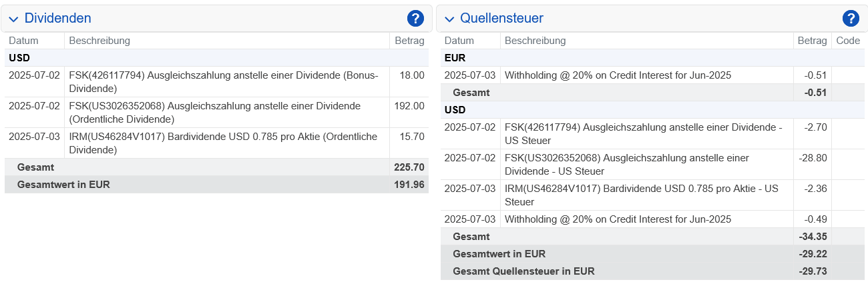The width and height of the screenshot is (868, 282).
Task: Select Betrag column header in Dividenden table
Action: (x=409, y=41)
